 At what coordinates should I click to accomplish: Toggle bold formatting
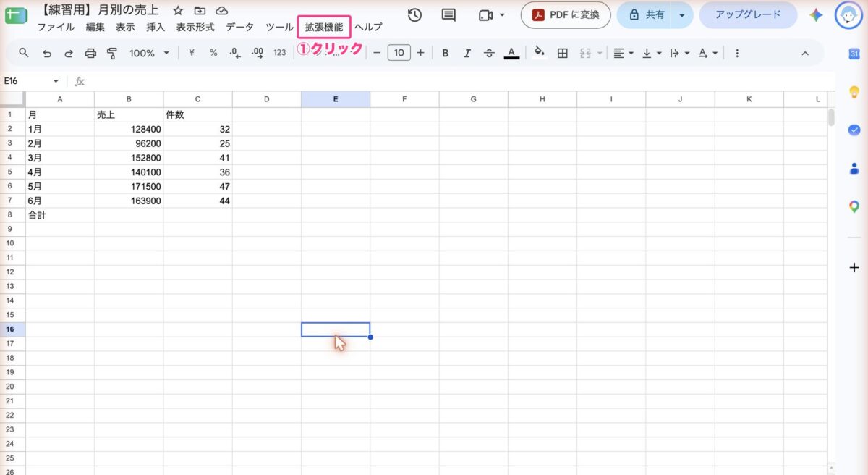coord(445,53)
